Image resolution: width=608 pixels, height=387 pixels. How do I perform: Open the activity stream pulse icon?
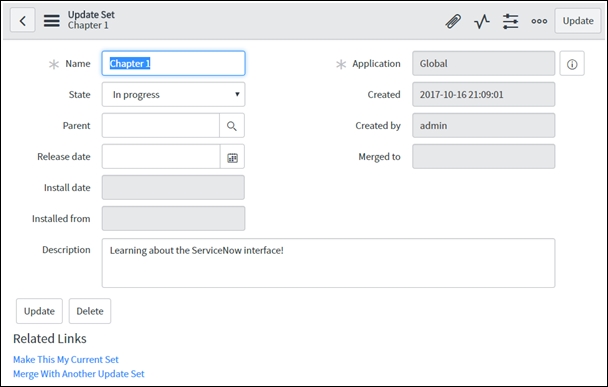[x=482, y=21]
